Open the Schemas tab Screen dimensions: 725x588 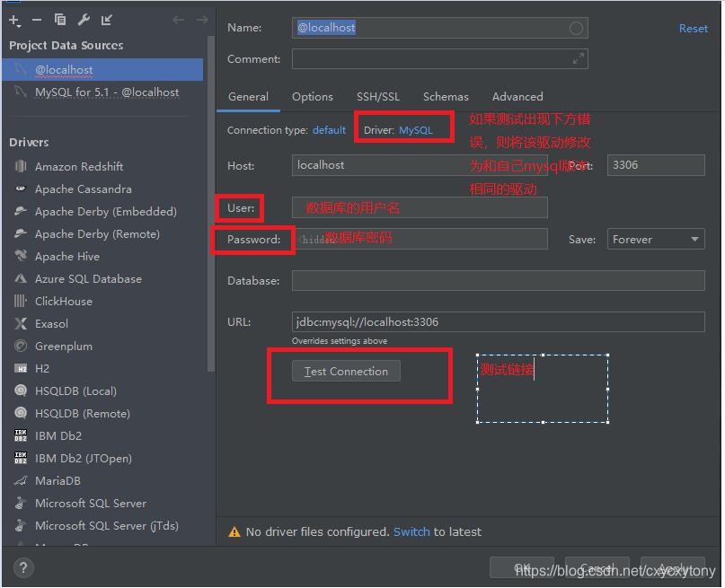point(446,97)
